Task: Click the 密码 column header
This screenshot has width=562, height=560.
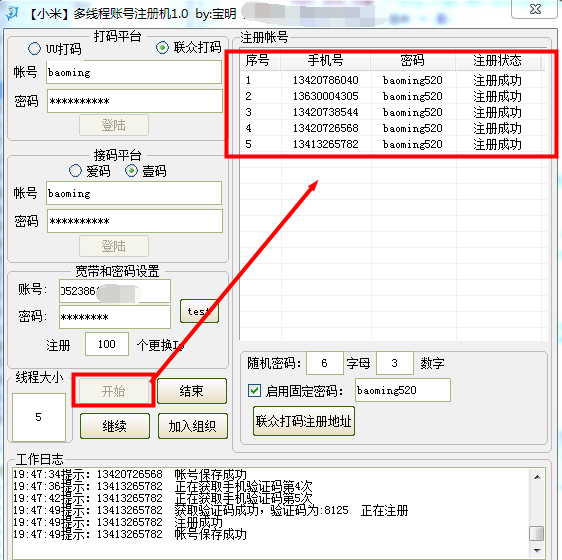Action: 413,60
